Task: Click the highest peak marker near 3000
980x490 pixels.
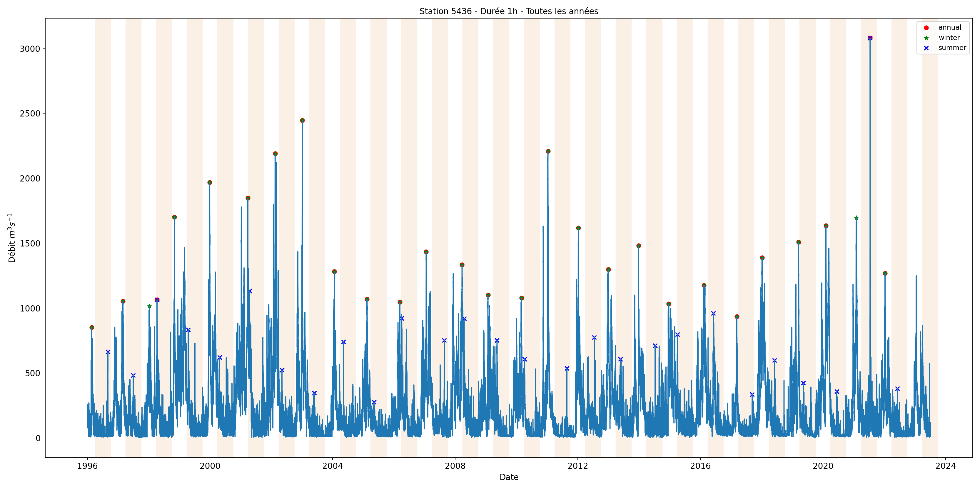Action: [x=870, y=38]
